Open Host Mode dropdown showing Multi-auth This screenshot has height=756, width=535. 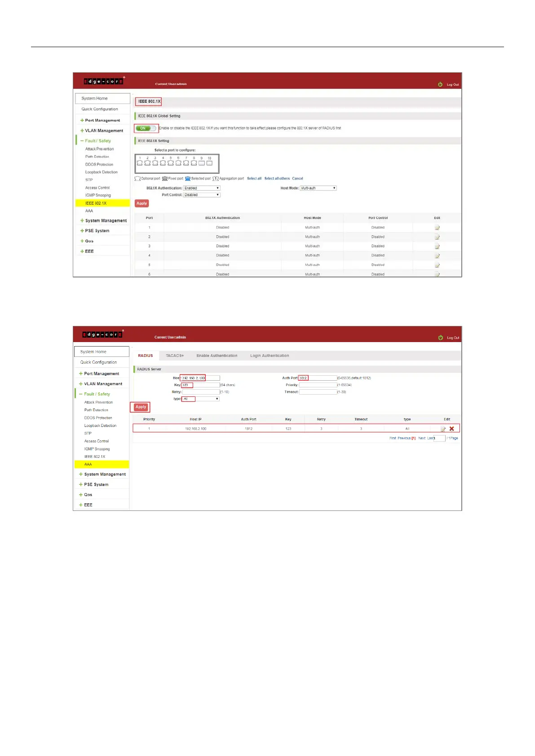click(318, 188)
